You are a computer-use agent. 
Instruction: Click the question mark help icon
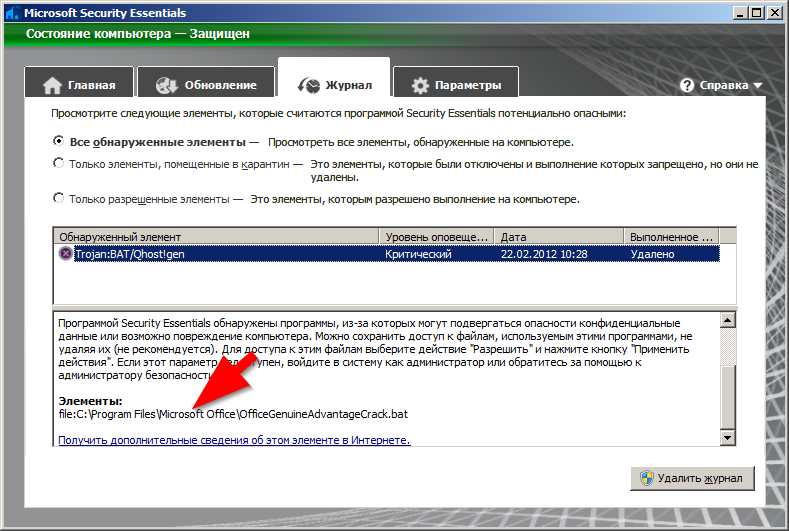pyautogui.click(x=687, y=85)
